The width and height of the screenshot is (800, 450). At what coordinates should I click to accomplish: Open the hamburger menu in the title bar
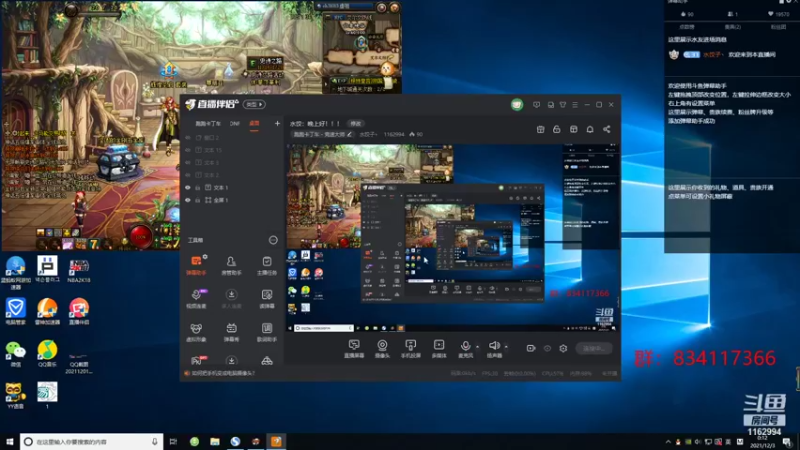point(575,105)
